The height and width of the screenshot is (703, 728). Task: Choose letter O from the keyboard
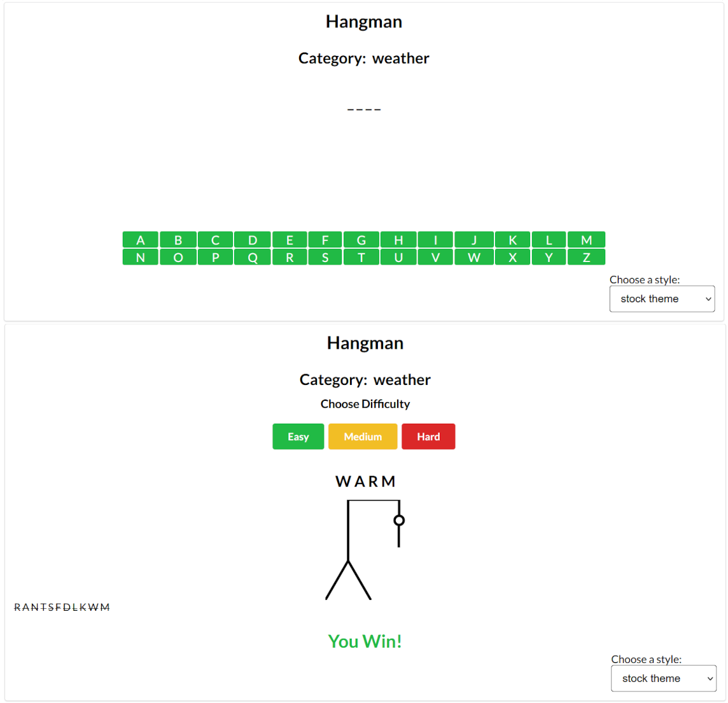[178, 258]
